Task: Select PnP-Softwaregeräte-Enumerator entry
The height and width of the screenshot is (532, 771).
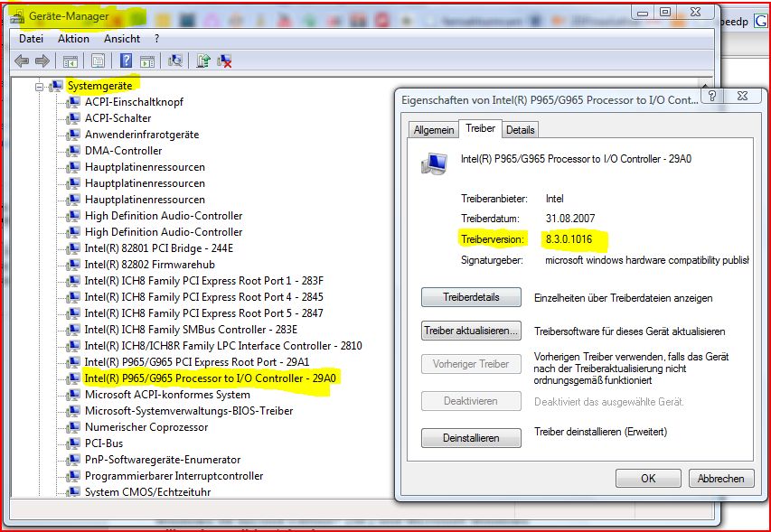Action: (x=163, y=460)
